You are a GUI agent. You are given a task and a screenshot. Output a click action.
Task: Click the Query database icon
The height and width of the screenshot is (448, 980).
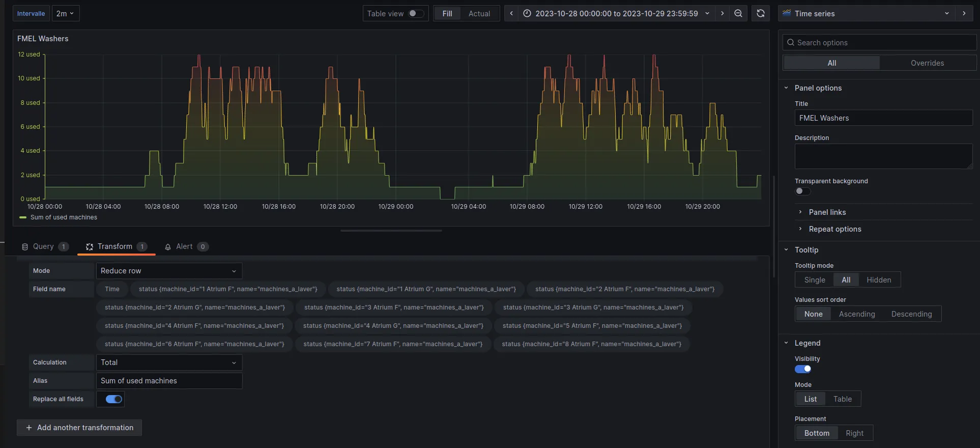[x=25, y=247]
